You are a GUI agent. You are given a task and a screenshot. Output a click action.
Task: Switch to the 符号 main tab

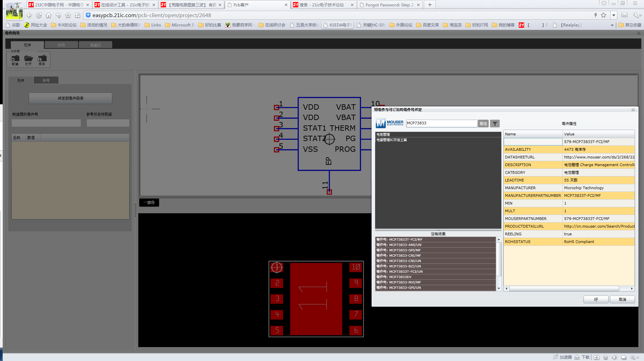coord(61,45)
